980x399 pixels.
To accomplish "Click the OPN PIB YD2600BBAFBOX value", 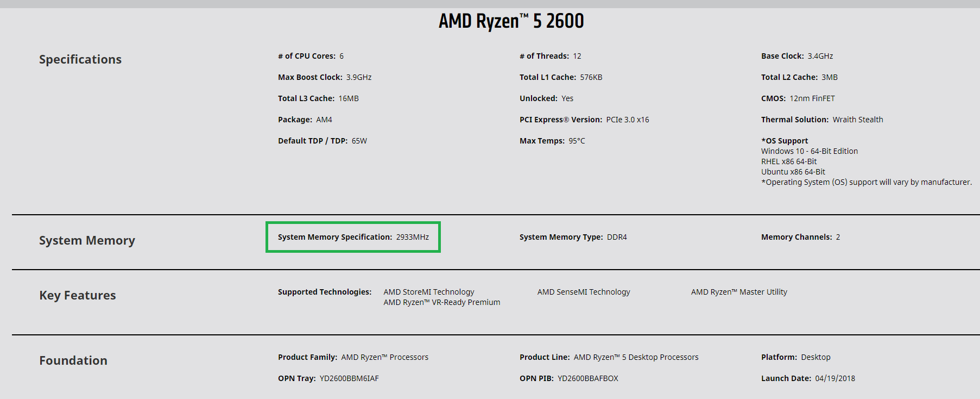I will coord(588,378).
